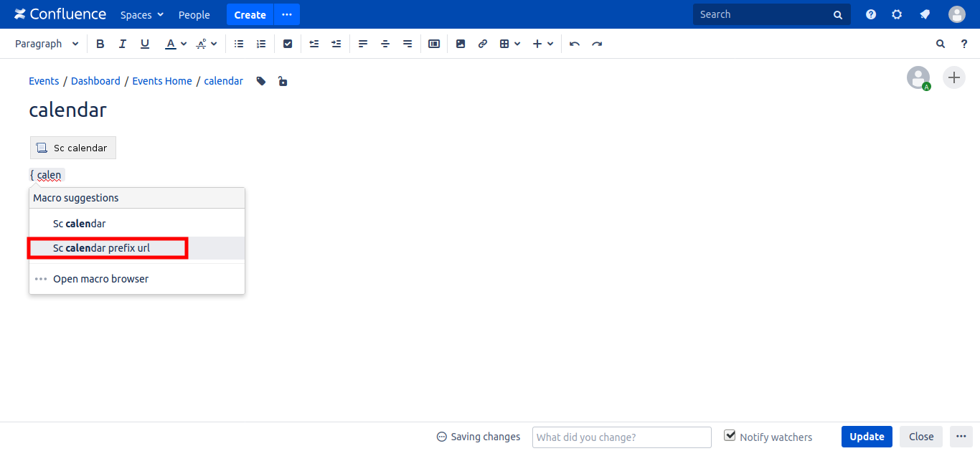Expand the Paragraph style dropdown

(x=47, y=44)
